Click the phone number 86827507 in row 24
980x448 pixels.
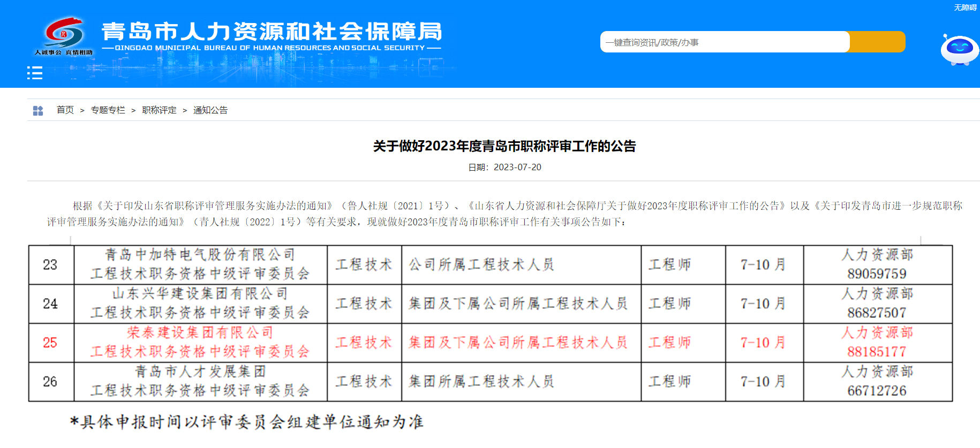877,313
